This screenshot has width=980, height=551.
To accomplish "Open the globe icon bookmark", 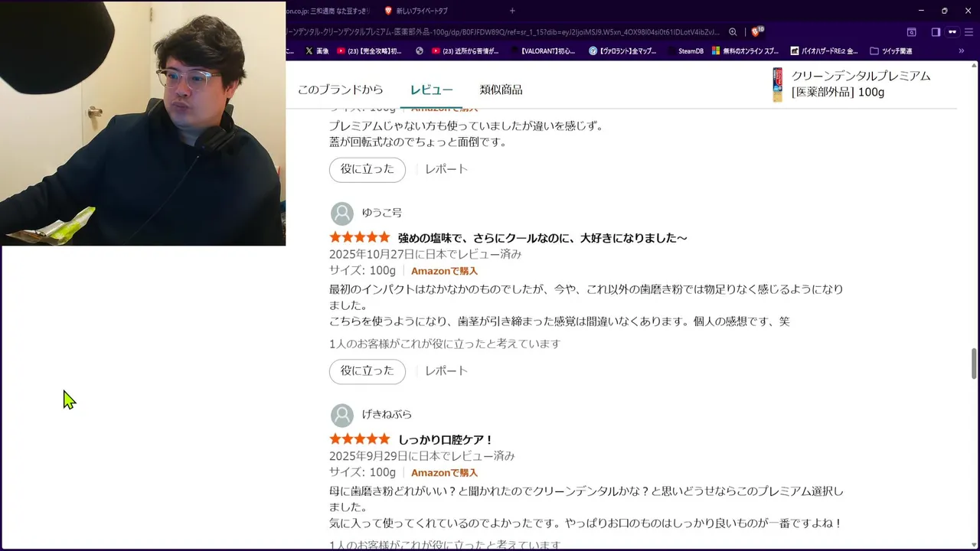I will tap(420, 51).
